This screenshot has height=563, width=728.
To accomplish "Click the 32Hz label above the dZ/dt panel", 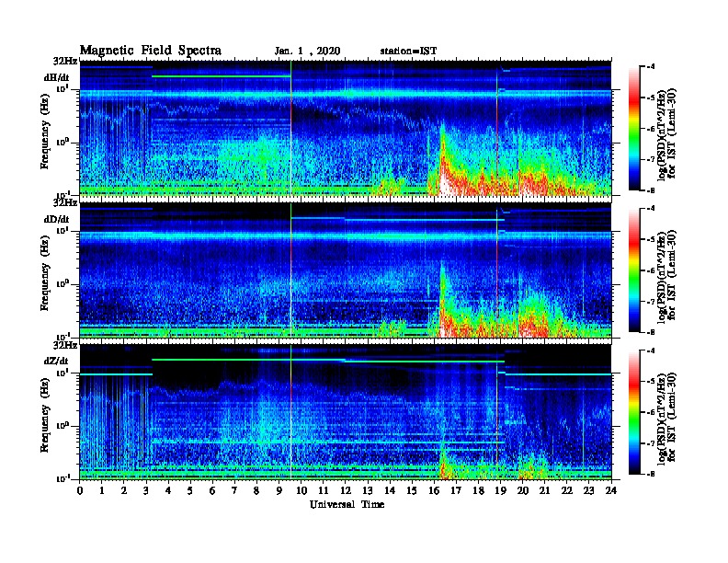I will click(x=65, y=345).
